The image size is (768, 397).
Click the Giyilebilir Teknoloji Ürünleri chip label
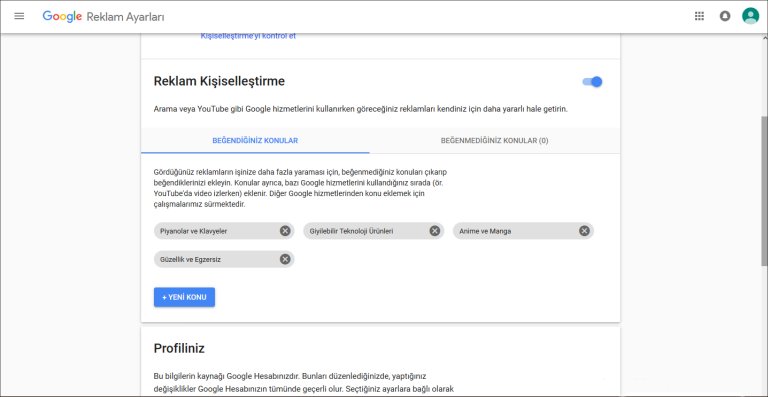pos(351,231)
